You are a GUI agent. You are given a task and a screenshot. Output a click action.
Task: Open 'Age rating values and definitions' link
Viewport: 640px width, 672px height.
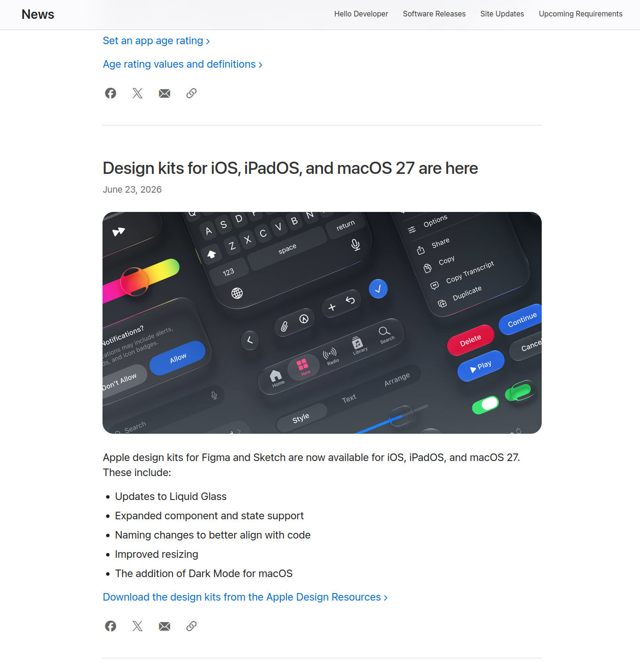(x=182, y=64)
